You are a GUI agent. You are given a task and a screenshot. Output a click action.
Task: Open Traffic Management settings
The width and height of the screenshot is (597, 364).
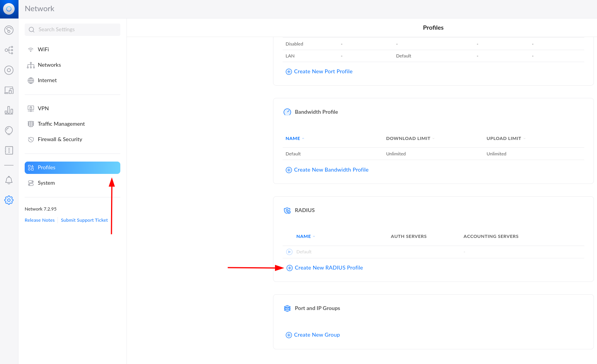click(x=61, y=124)
